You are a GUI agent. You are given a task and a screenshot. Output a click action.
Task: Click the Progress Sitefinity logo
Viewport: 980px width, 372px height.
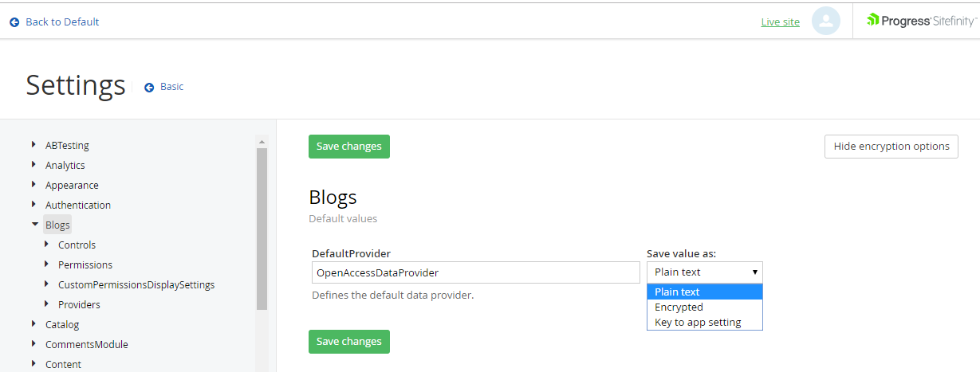click(x=920, y=21)
